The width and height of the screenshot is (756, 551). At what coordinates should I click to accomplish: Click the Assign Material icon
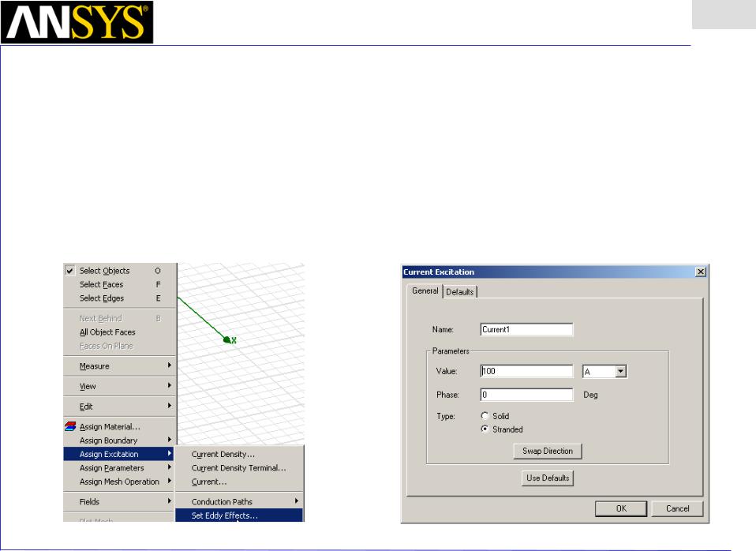pos(70,426)
